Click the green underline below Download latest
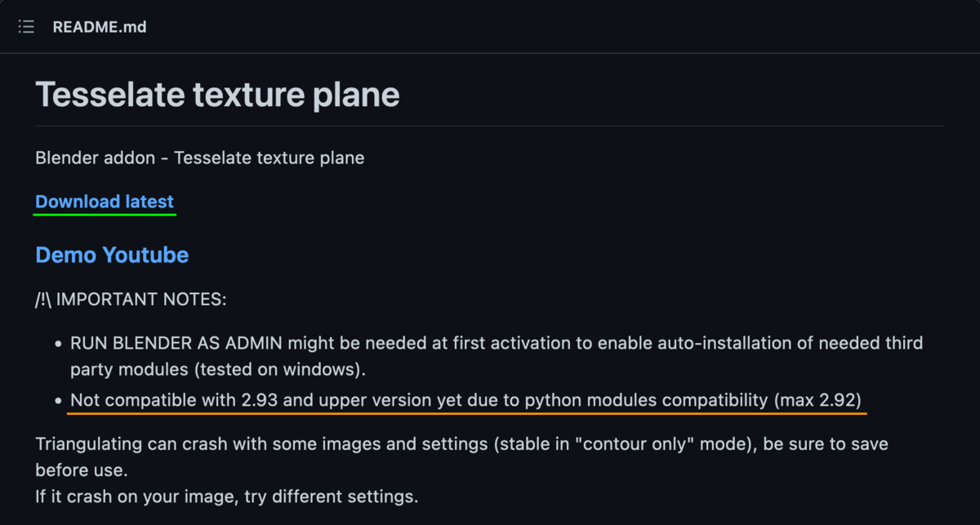Screen dimensions: 980x525 [x=105, y=215]
